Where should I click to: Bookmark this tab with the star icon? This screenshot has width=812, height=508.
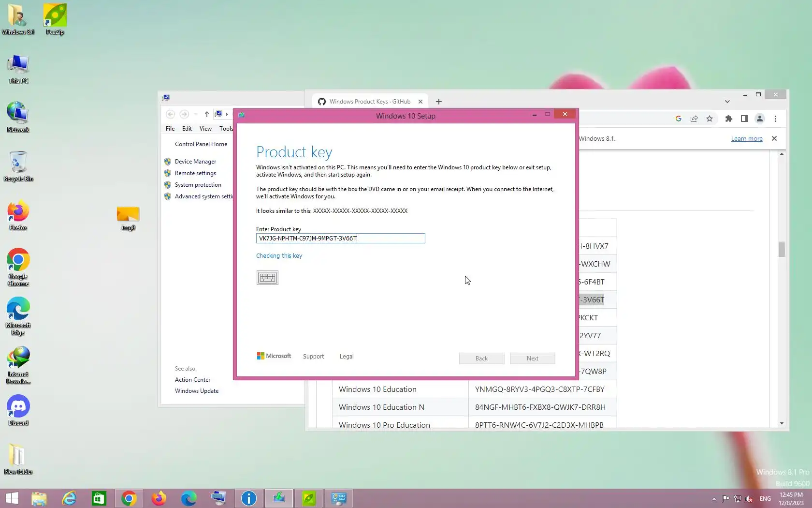click(710, 119)
